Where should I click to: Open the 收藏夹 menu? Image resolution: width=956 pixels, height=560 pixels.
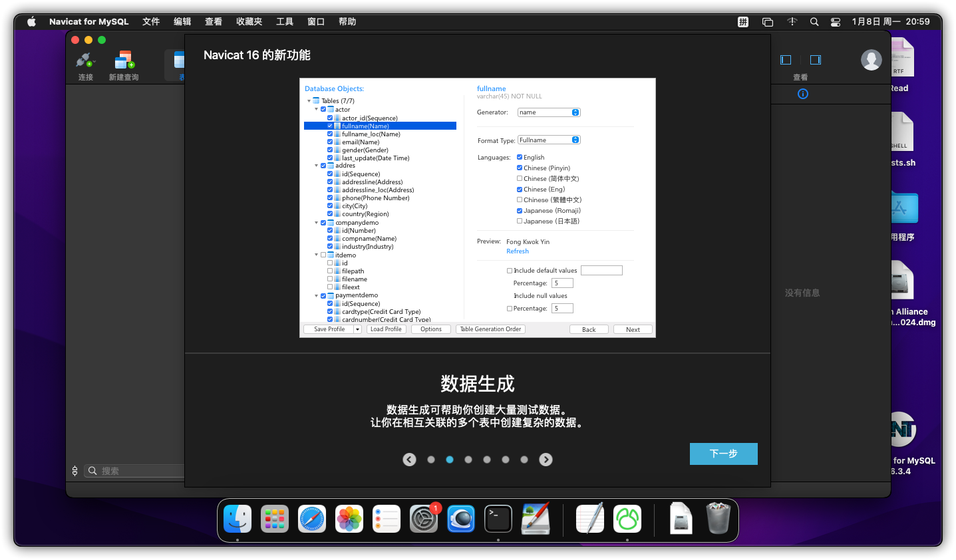tap(249, 21)
